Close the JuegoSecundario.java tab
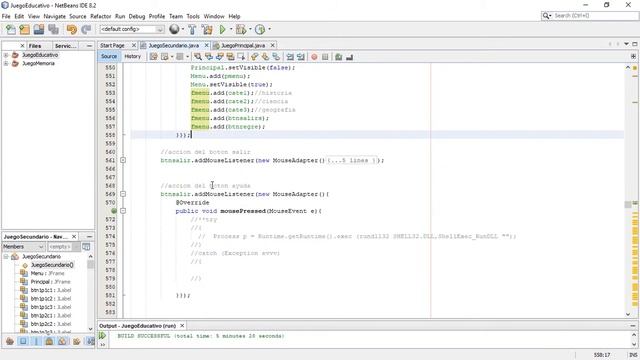Image resolution: width=640 pixels, height=360 pixels. pyautogui.click(x=207, y=45)
